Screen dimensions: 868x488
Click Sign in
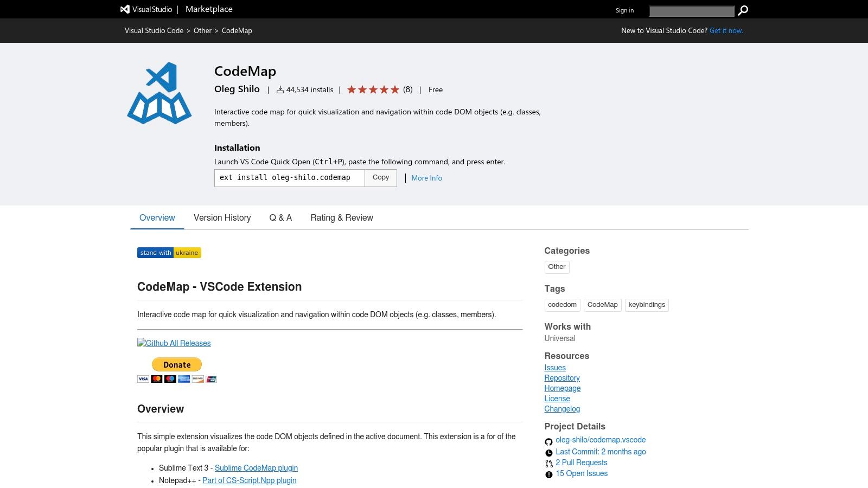pyautogui.click(x=624, y=10)
